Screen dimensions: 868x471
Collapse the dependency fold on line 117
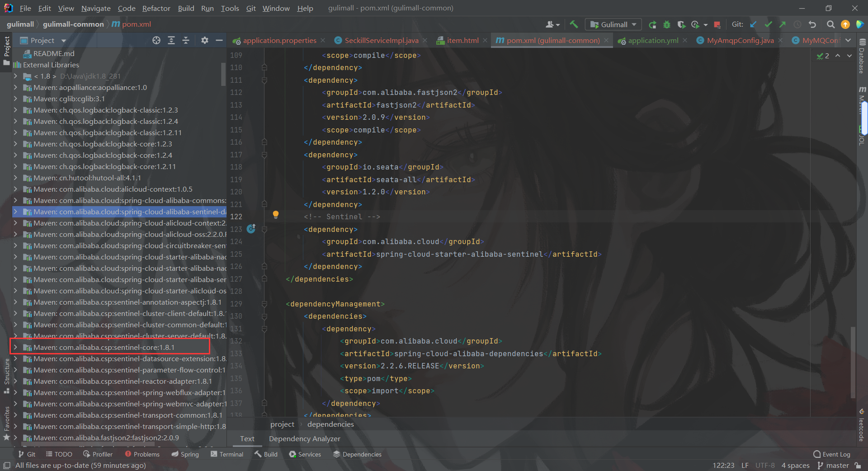pyautogui.click(x=264, y=155)
